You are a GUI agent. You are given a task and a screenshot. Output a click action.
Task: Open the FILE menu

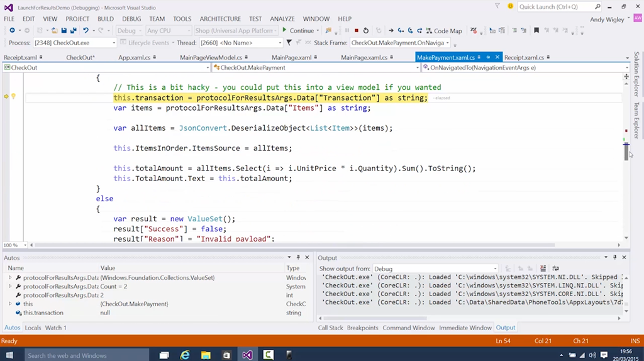(9, 18)
